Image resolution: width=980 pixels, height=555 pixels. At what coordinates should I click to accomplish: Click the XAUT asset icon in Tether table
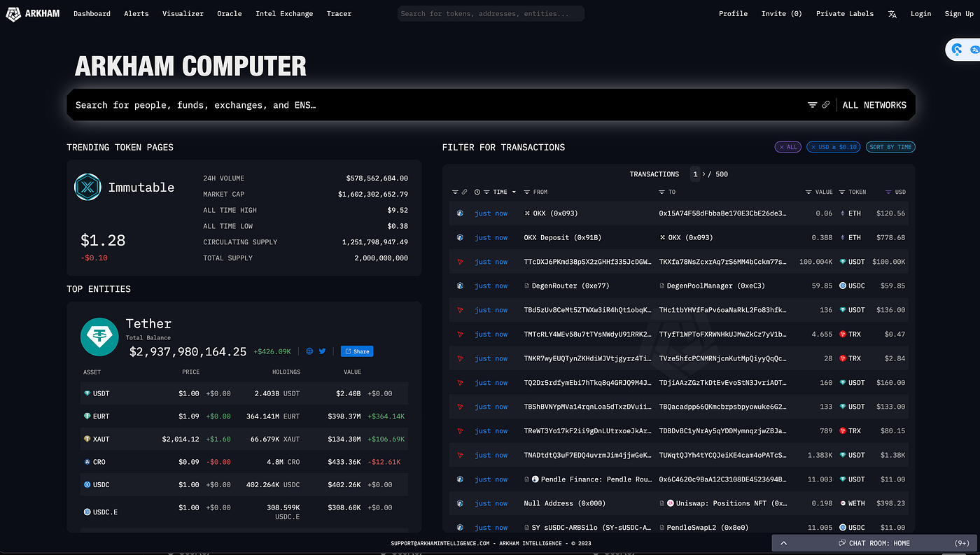pos(87,439)
